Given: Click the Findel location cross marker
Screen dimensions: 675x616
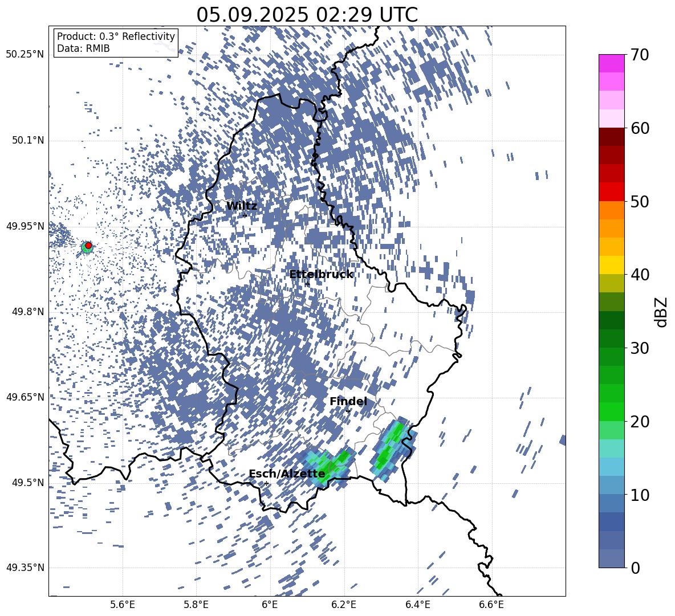Looking at the screenshot, I should [x=348, y=411].
